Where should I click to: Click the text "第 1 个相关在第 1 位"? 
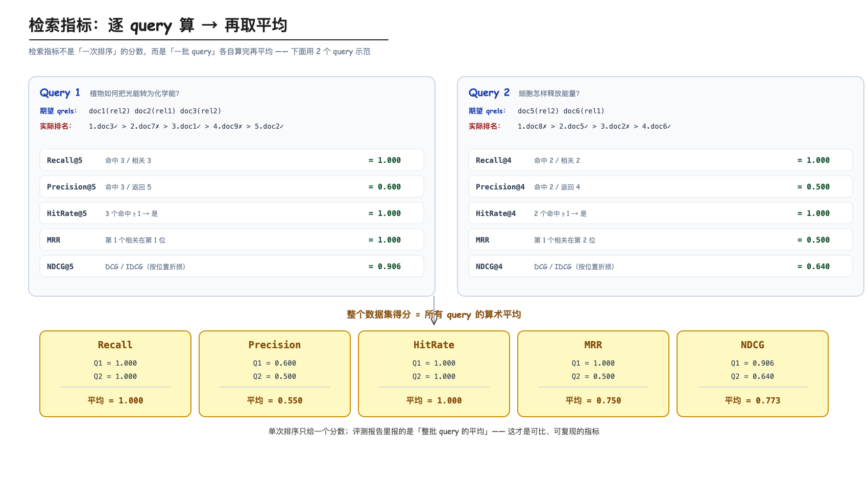pos(135,240)
